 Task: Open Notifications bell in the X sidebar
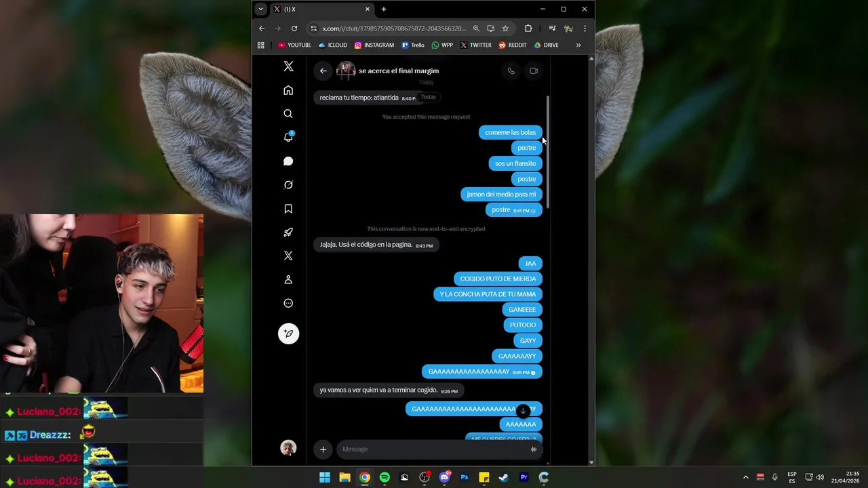[x=288, y=137]
